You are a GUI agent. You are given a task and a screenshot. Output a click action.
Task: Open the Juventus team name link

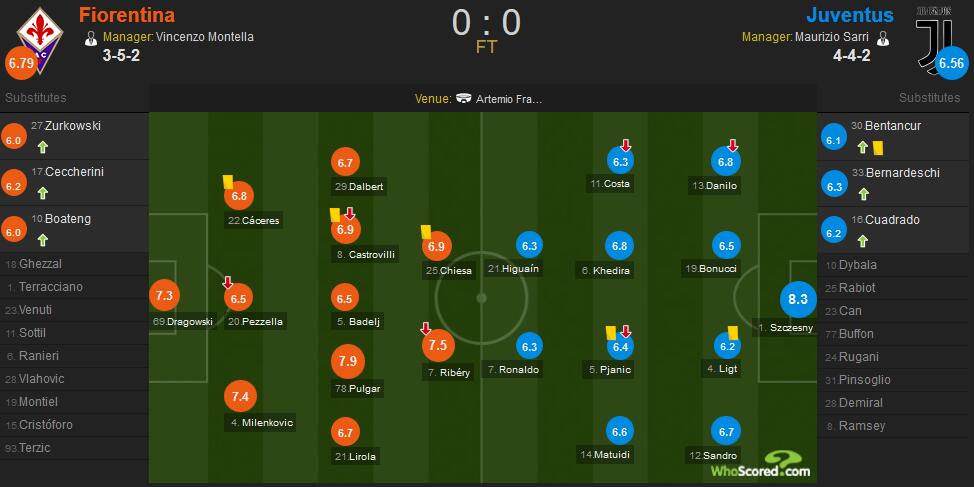click(850, 14)
